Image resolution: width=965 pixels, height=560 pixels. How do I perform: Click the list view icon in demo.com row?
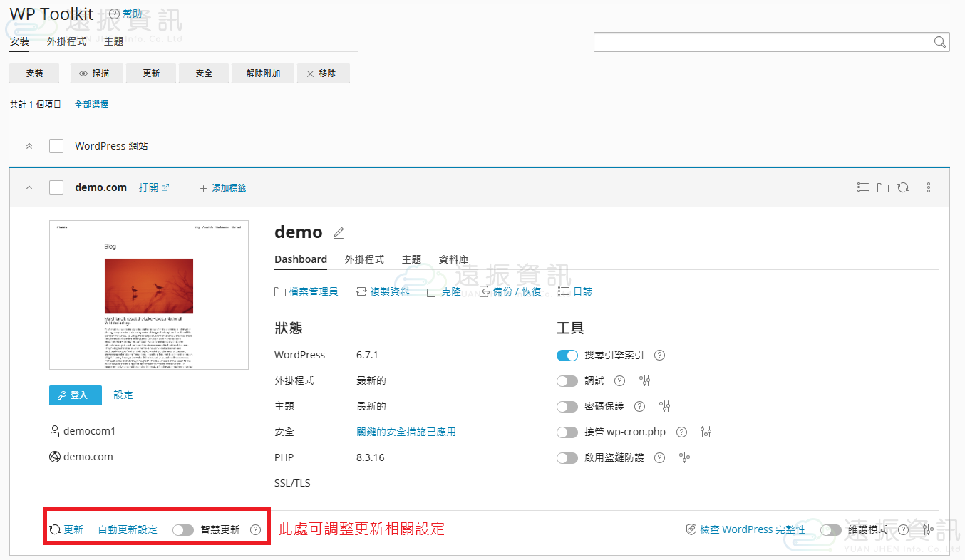point(863,187)
